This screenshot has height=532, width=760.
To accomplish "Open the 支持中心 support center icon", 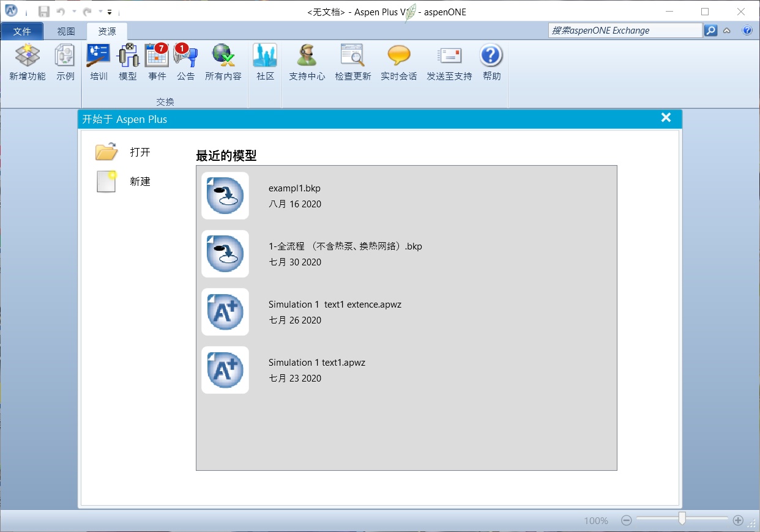I will click(x=307, y=56).
